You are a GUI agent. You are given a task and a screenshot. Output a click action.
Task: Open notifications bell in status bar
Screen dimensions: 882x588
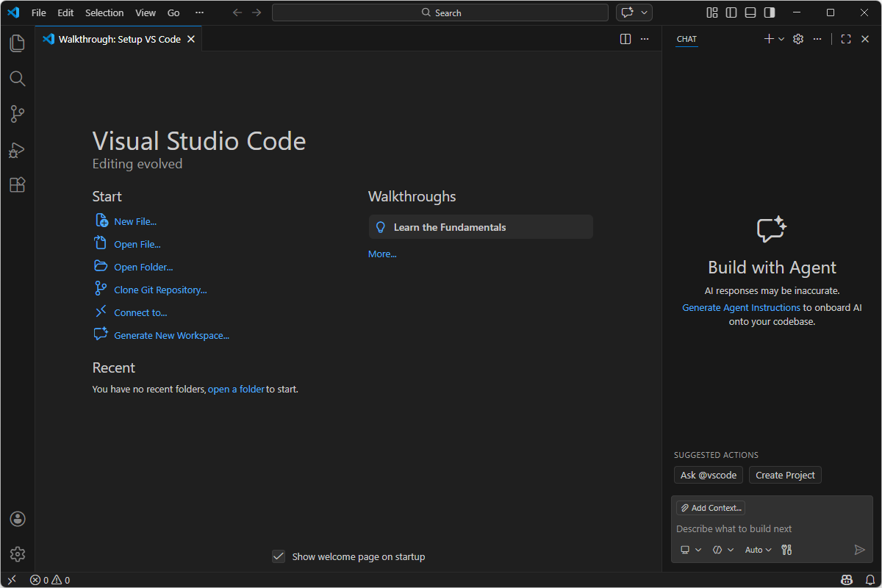(x=870, y=580)
